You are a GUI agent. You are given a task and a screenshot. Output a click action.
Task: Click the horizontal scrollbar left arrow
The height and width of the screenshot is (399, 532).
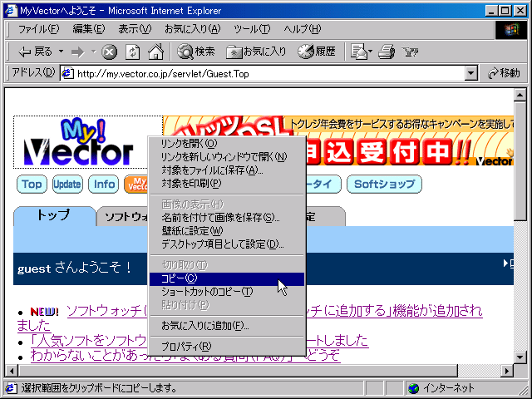pyautogui.click(x=12, y=371)
